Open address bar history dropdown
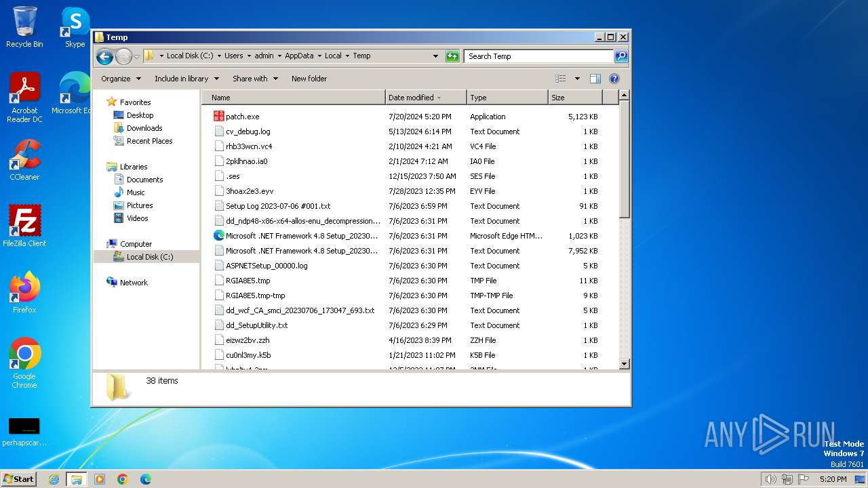 pos(435,56)
